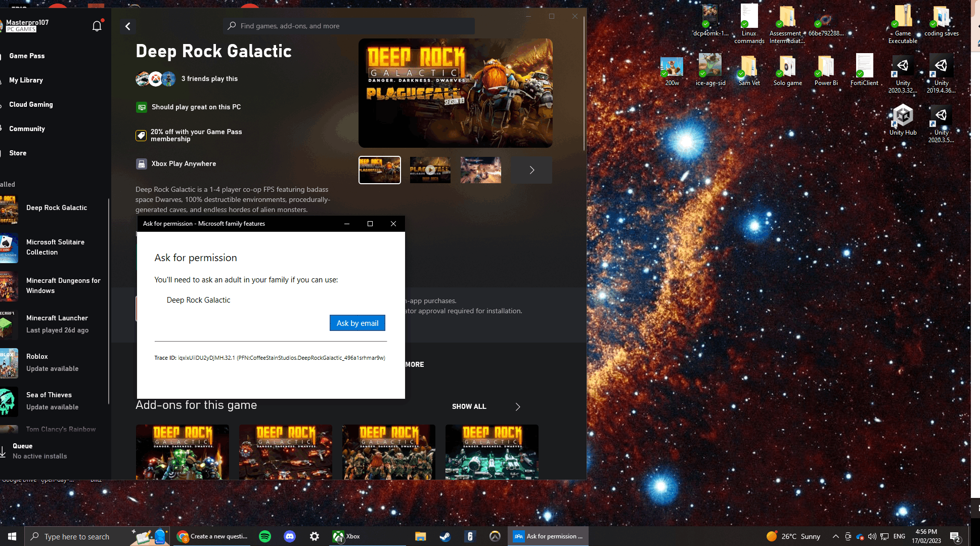Viewport: 980px width, 546px height.
Task: Open the Windows Start menu
Action: (12, 536)
